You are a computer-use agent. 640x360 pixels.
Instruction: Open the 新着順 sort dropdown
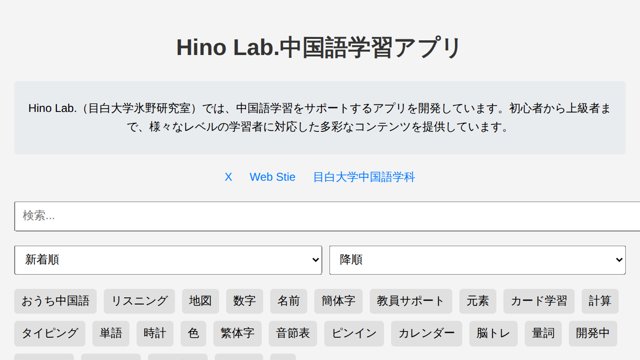click(168, 260)
